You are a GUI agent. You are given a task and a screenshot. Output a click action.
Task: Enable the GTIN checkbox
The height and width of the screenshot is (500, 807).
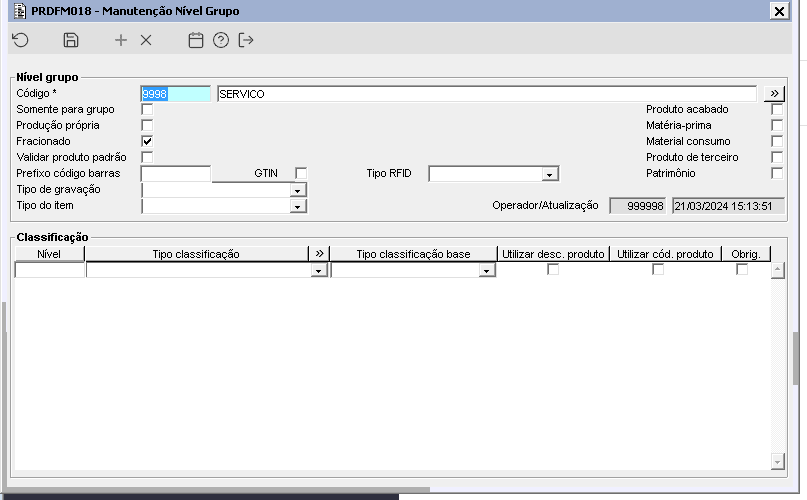pos(301,173)
